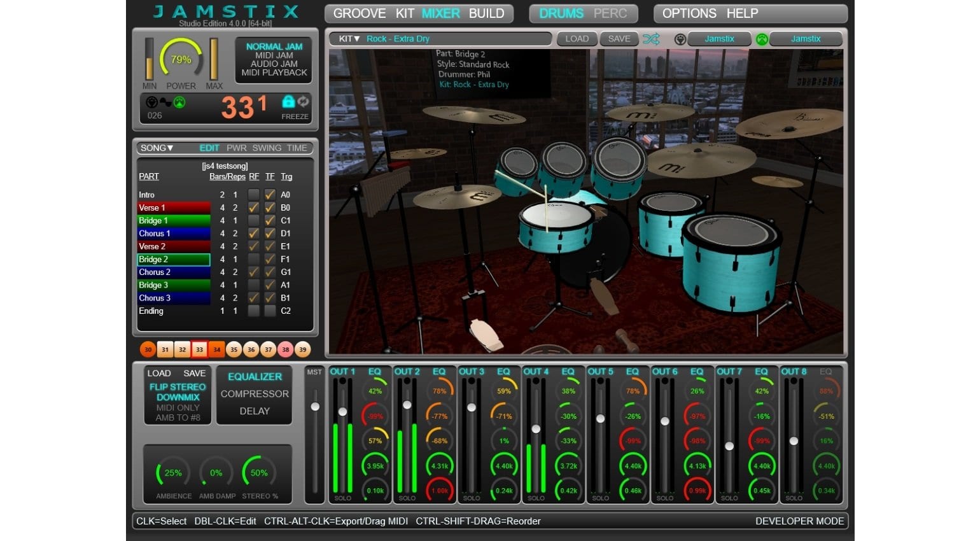Viewport: 980px width, 541px height.
Task: Select the Bridge 3 song part
Action: [x=174, y=285]
